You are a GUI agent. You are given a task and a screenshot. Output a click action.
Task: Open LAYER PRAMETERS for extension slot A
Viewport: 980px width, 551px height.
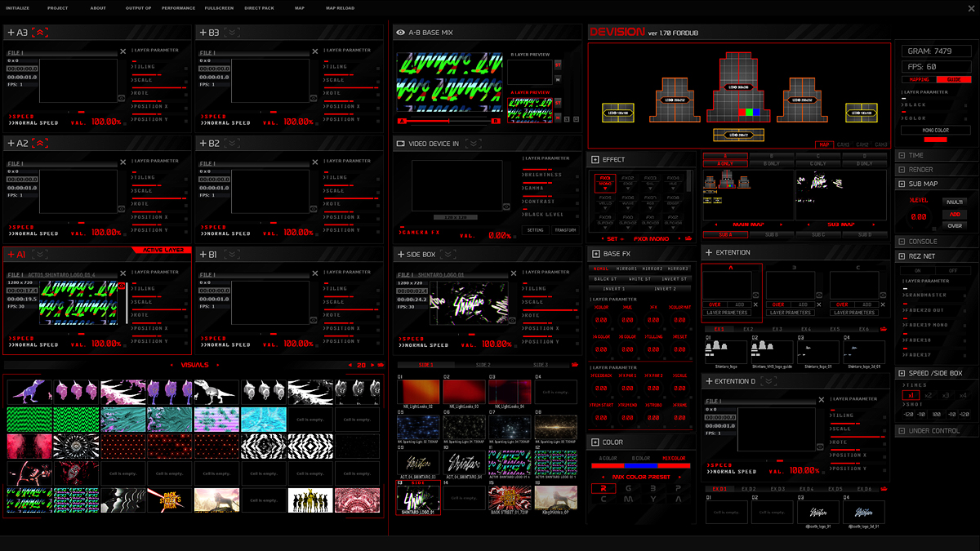[x=727, y=313]
